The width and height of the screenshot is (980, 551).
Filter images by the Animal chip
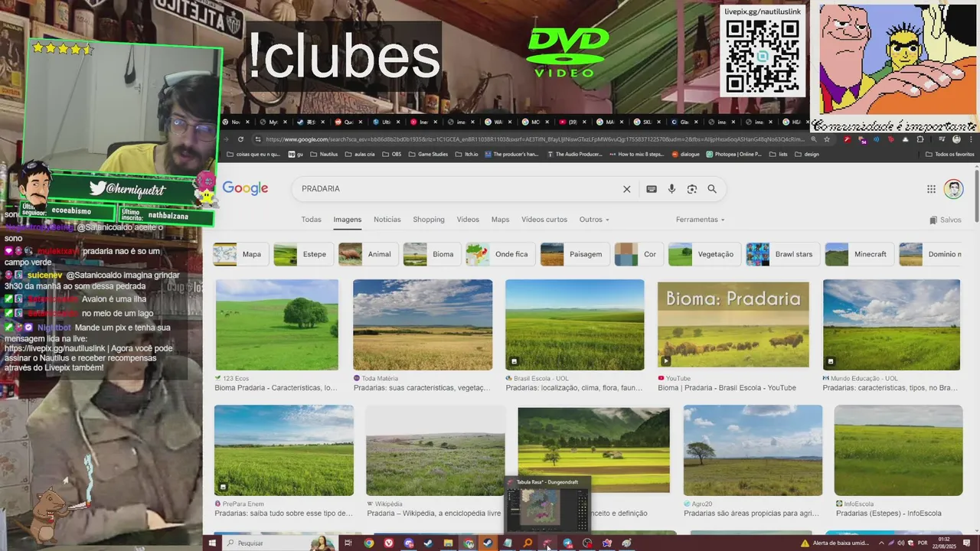[368, 254]
